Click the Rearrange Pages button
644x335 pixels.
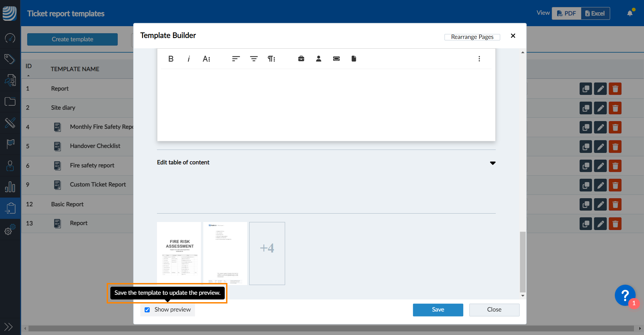click(x=472, y=37)
